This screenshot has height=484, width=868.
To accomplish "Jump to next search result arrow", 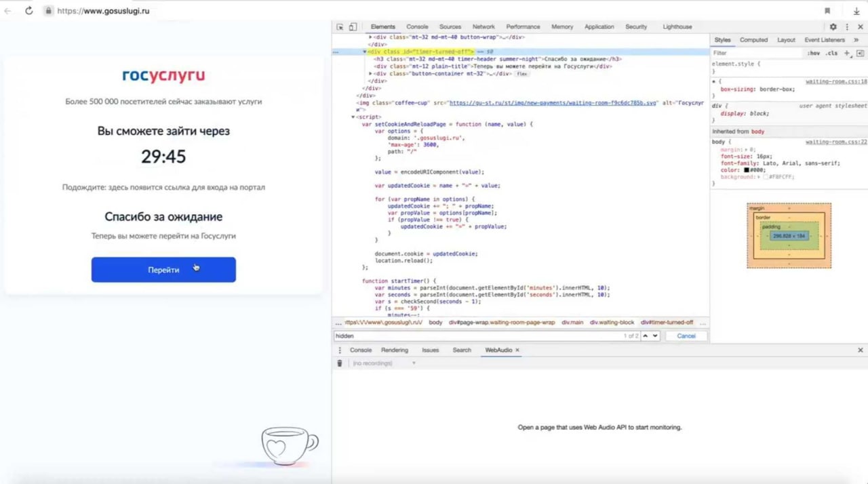I will (x=655, y=336).
